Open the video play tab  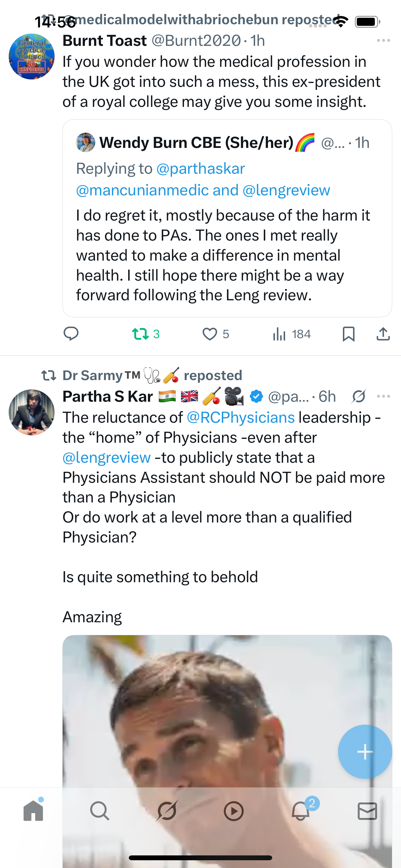click(233, 811)
